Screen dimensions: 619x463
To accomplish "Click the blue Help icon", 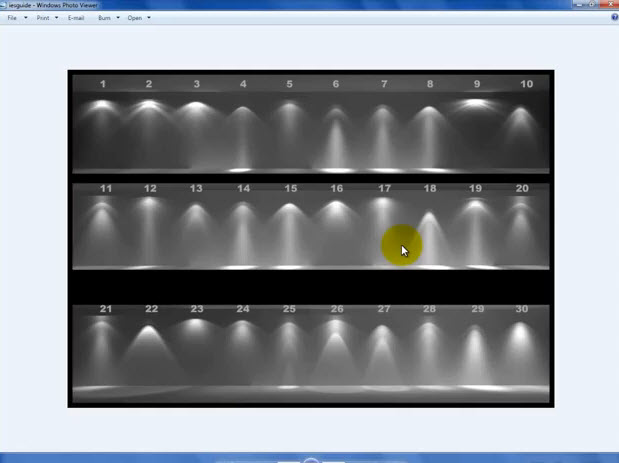I will pyautogui.click(x=615, y=17).
